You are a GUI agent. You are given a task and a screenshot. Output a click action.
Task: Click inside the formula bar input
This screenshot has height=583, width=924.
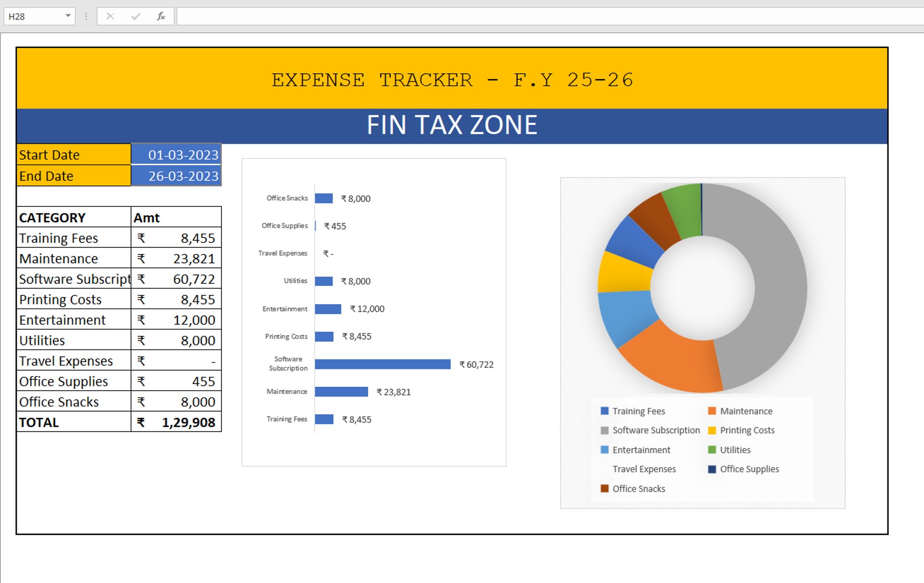(x=529, y=16)
